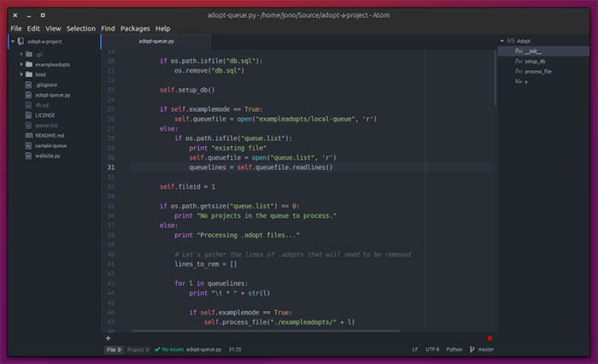Click the editor vertical scrollbar thumb

click(x=495, y=78)
